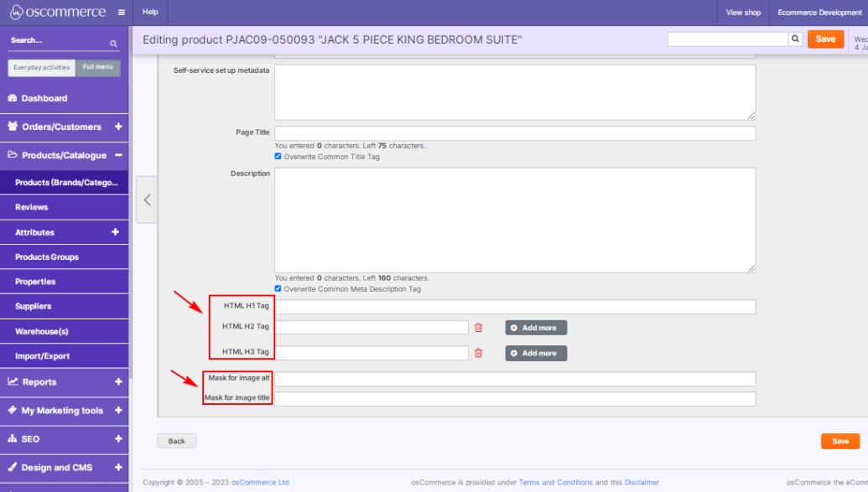Image resolution: width=868 pixels, height=492 pixels.
Task: Click the Orders/Customers people icon
Action: (x=13, y=127)
